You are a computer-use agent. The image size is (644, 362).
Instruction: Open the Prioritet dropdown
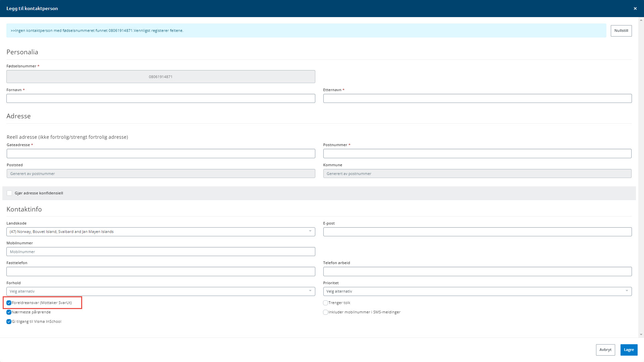477,291
